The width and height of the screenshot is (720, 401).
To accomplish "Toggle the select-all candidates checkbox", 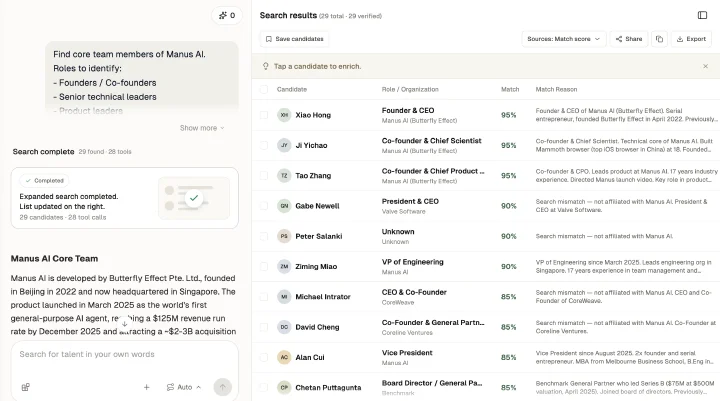I will (264, 90).
